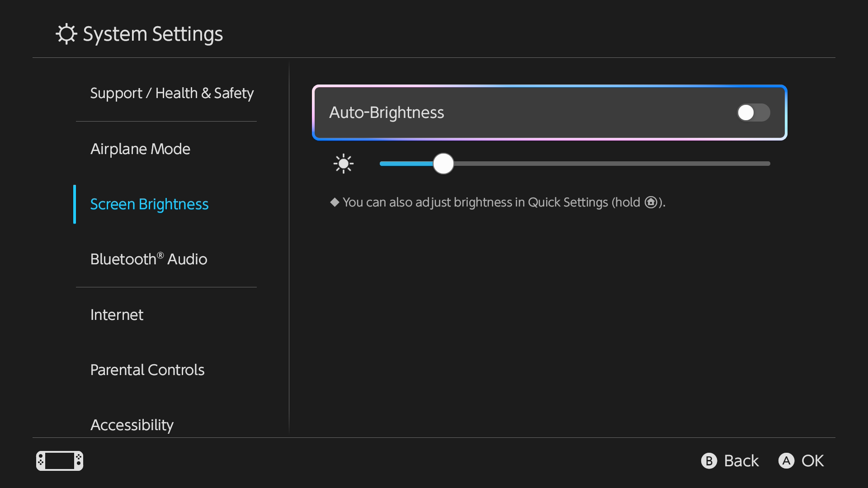Open Parental Controls section
This screenshot has width=868, height=488.
tap(147, 370)
